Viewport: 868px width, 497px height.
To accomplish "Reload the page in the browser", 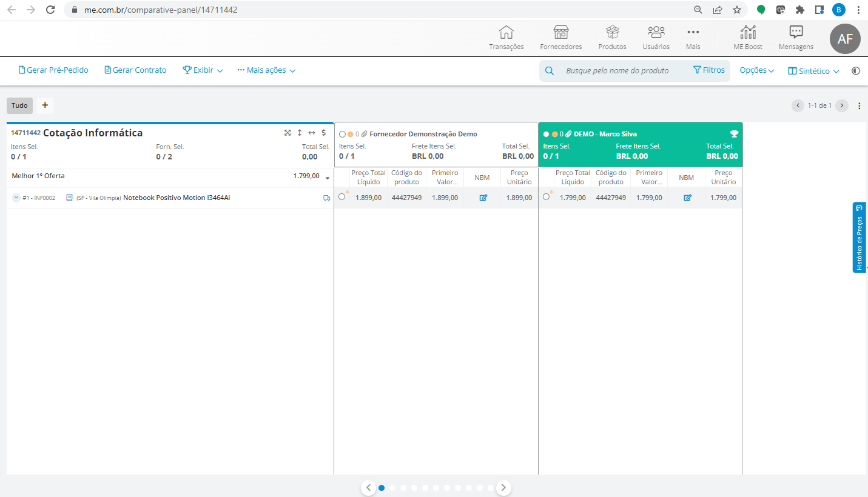I will click(50, 10).
